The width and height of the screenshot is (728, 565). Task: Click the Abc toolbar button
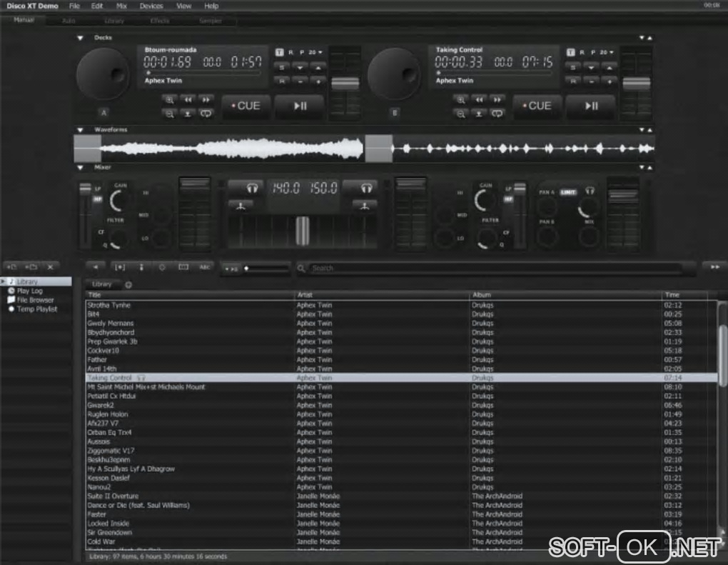click(205, 267)
